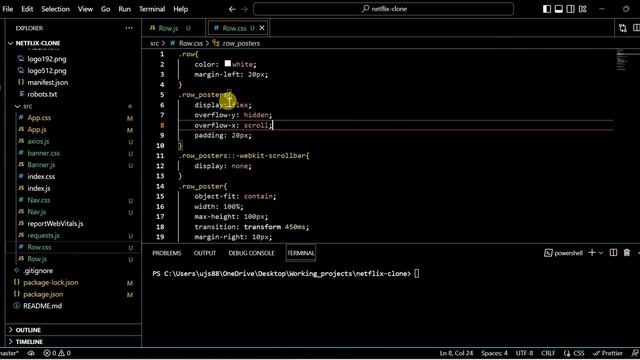640x360 pixels.
Task: Create a new terminal with plus icon
Action: pos(592,253)
